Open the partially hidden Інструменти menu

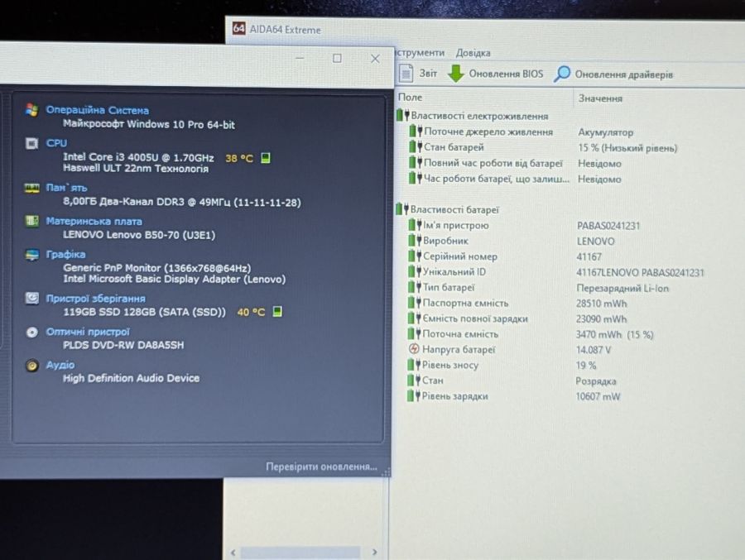[x=420, y=53]
